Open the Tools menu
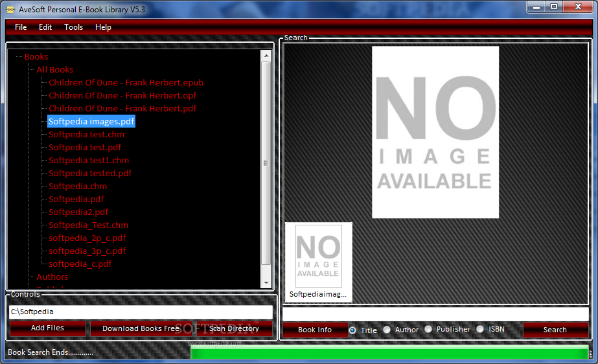The image size is (598, 364). (74, 27)
